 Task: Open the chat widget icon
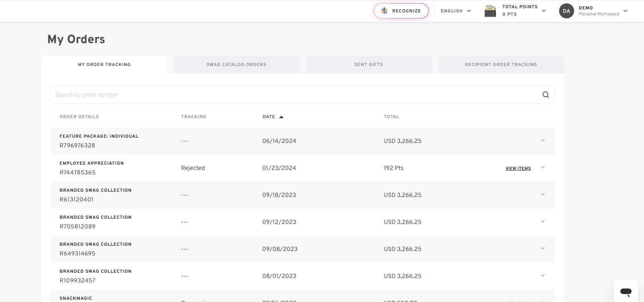(x=626, y=291)
